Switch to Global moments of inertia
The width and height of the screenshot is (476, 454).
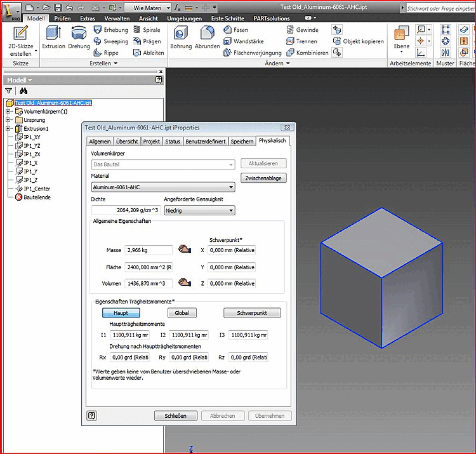point(182,313)
